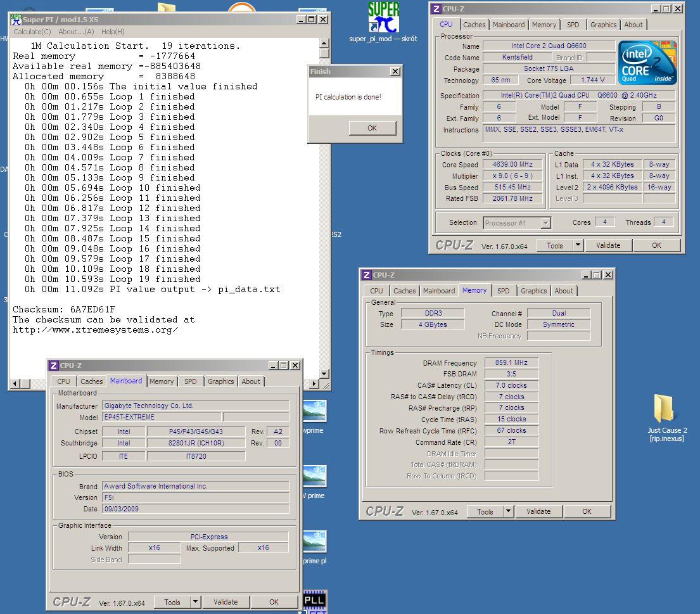Open the PLL desktop icon
The image size is (700, 614).
pyautogui.click(x=315, y=601)
